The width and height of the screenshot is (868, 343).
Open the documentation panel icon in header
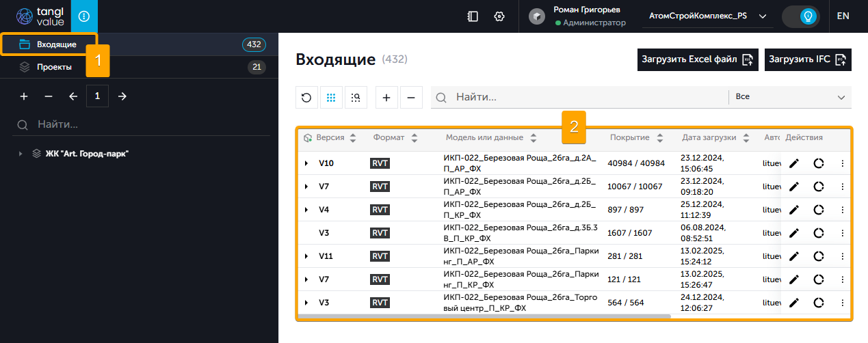472,16
